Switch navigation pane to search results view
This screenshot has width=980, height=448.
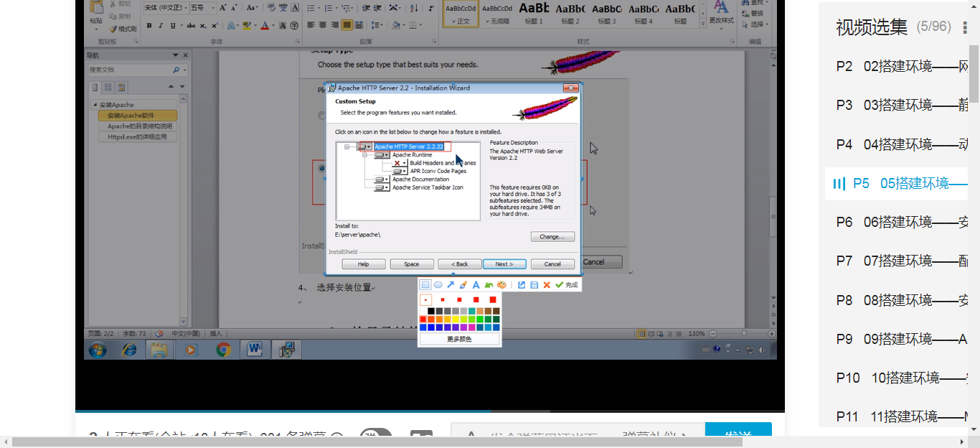pyautogui.click(x=122, y=87)
